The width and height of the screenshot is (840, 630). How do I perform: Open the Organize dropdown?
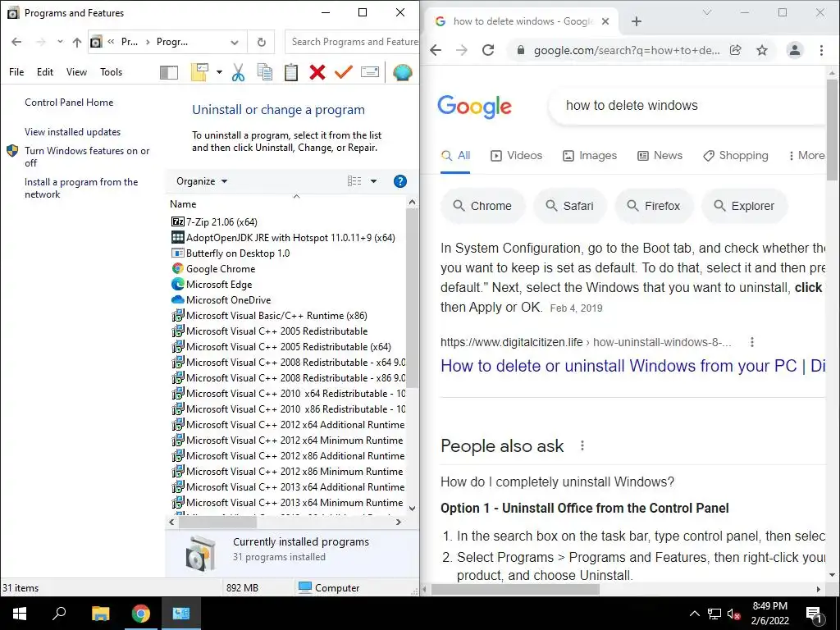point(202,181)
